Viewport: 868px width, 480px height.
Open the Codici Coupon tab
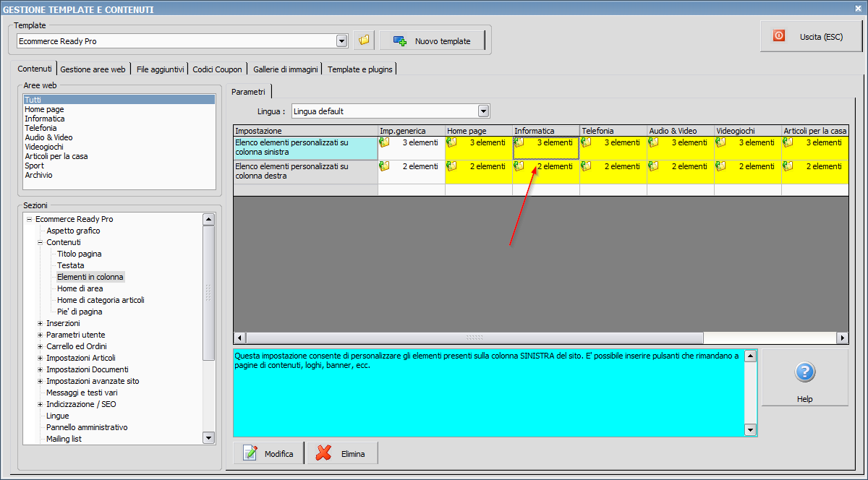click(x=218, y=69)
